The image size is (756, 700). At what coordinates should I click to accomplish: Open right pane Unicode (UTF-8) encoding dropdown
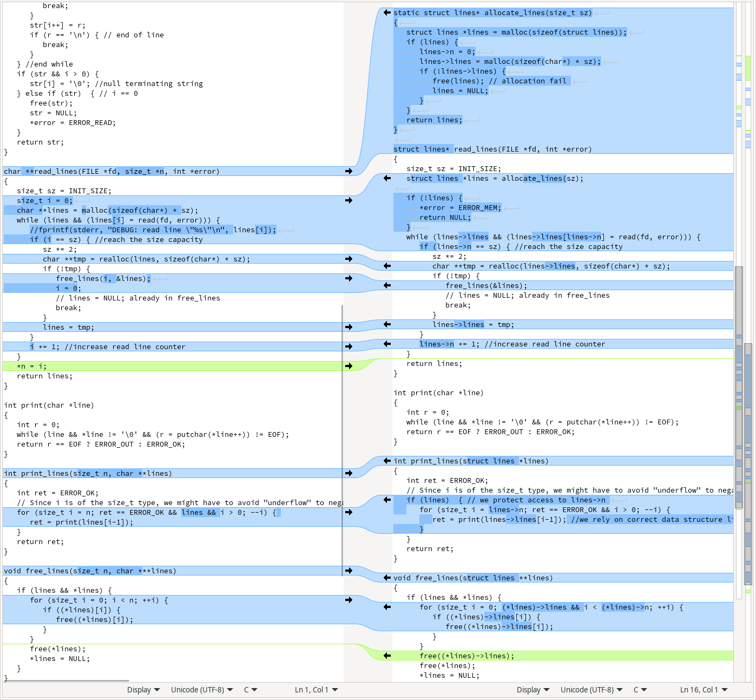tap(591, 690)
